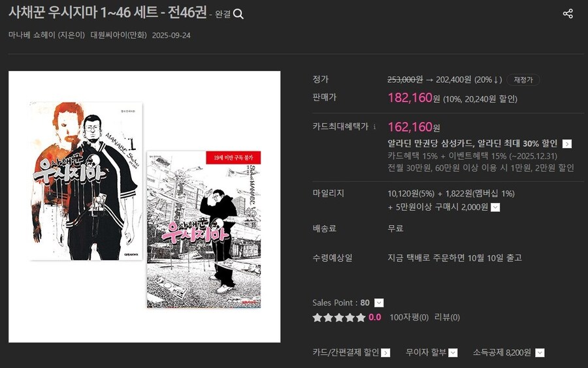The image size is (588, 368).
Task: Open the 100자평(0) tab
Action: (x=409, y=318)
